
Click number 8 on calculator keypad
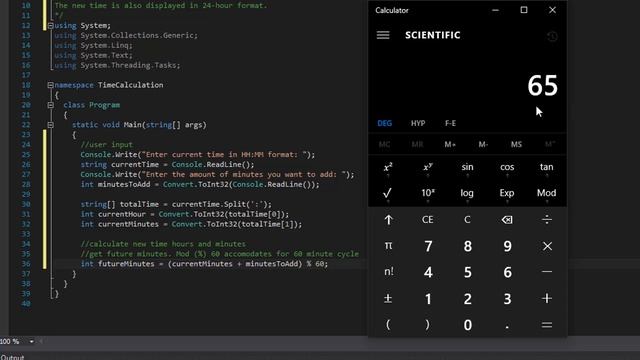(x=467, y=246)
